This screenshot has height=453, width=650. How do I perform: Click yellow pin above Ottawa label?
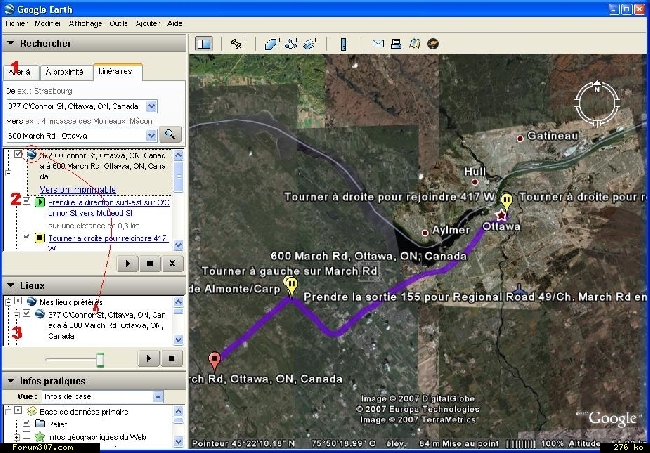(x=506, y=202)
